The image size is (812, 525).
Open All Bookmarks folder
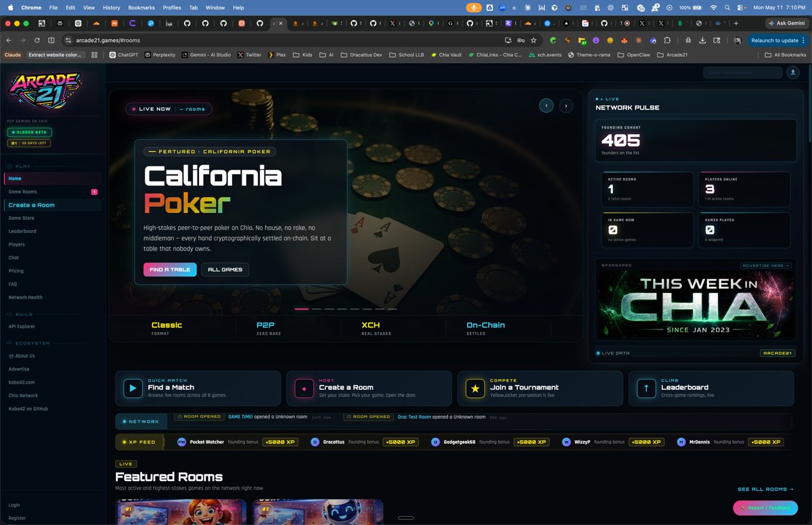point(786,55)
